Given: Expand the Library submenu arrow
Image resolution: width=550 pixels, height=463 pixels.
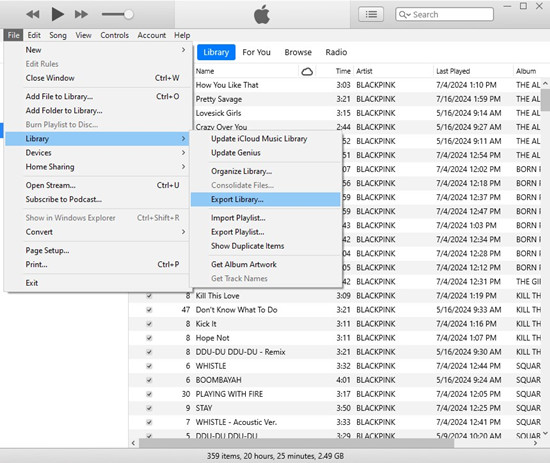Looking at the screenshot, I should click(x=183, y=139).
